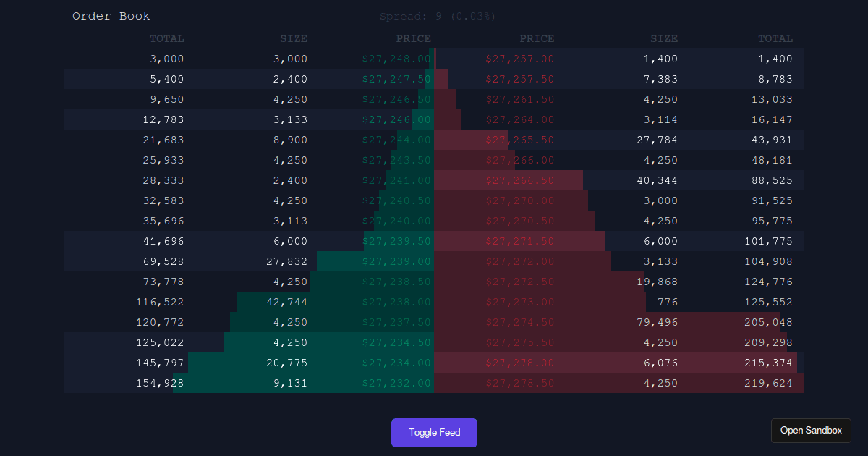Click ask size 7,383
Image resolution: width=868 pixels, height=456 pixels.
coord(661,79)
